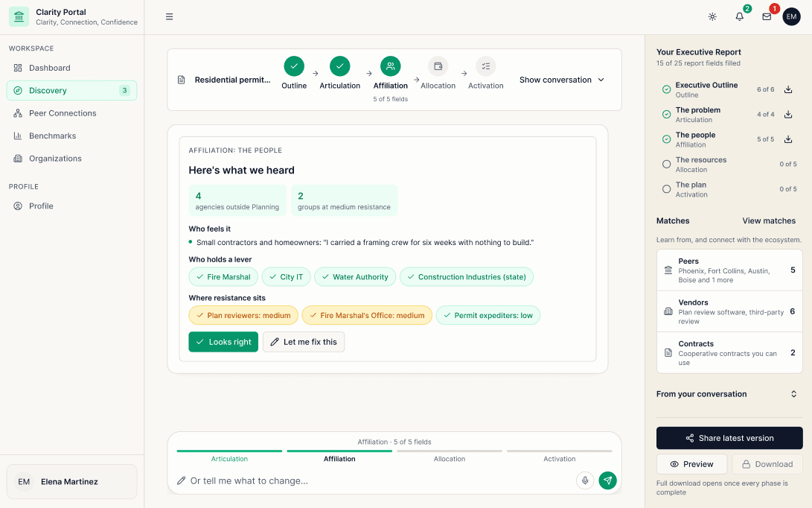Confirm with the Looks right button
812x508 pixels.
coord(223,342)
